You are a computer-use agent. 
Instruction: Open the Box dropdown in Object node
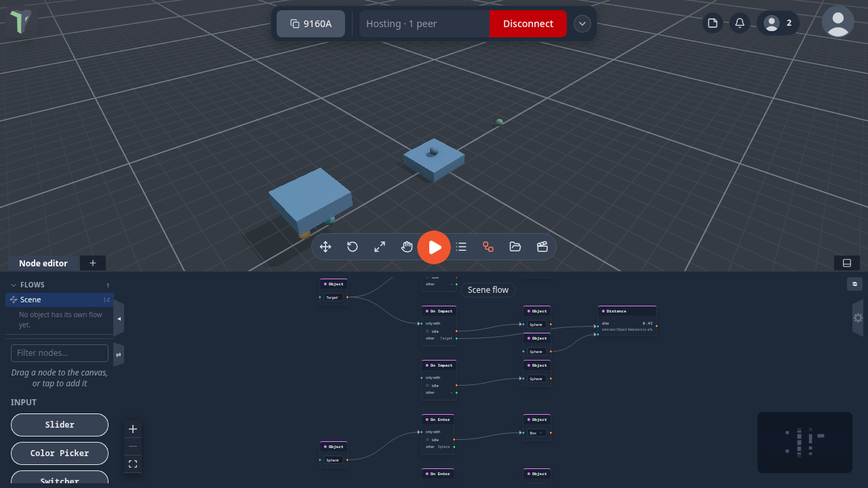(537, 432)
